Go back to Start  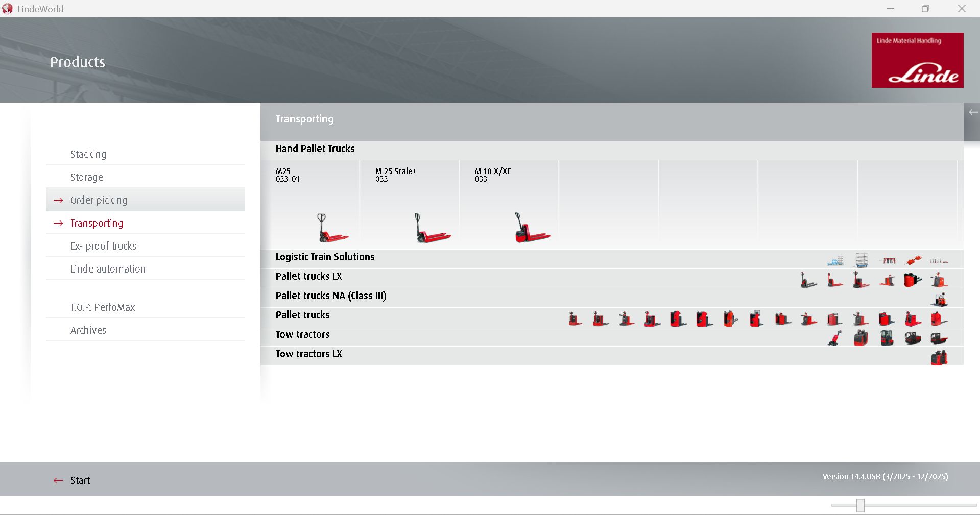point(72,480)
